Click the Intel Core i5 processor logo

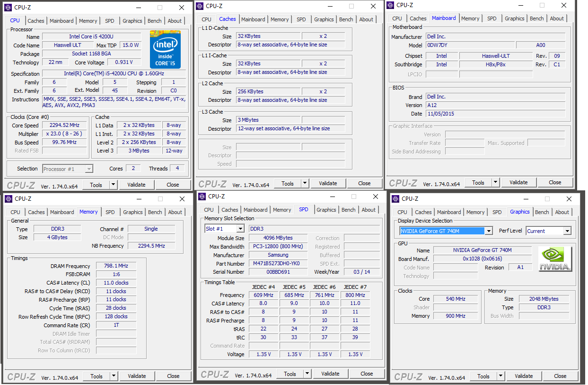166,49
